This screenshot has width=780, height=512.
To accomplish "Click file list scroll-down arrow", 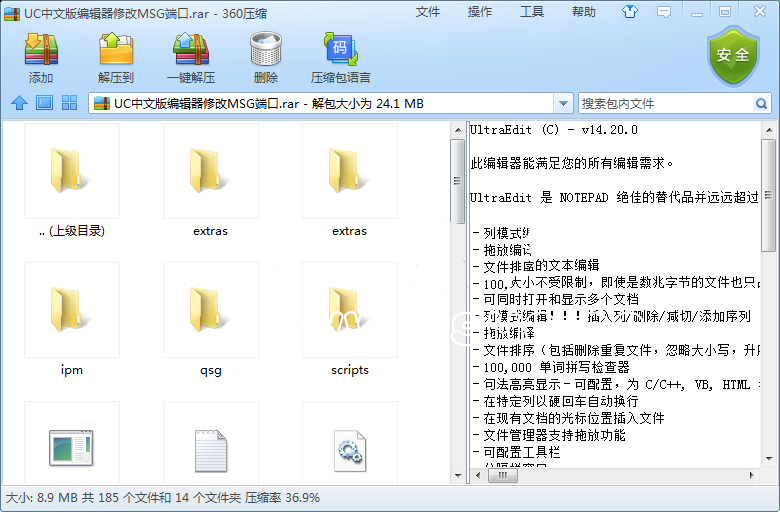I will [458, 476].
